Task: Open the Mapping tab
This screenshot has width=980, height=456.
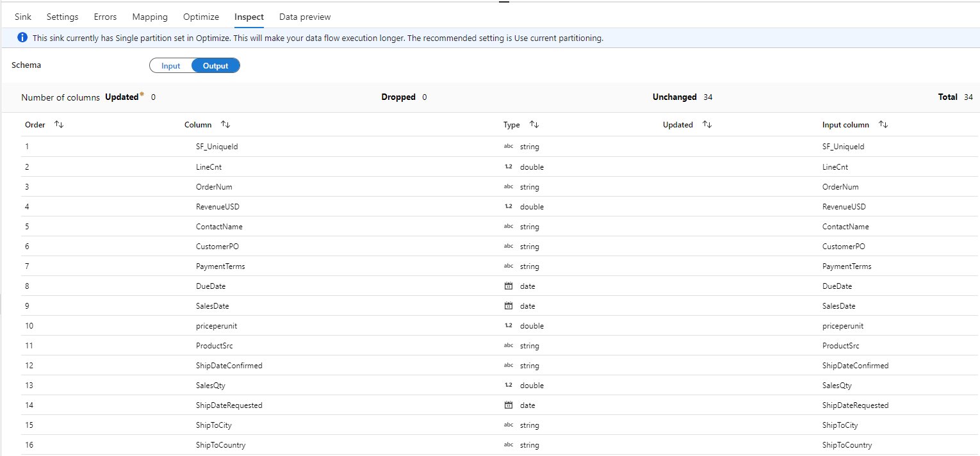Action: (x=150, y=17)
